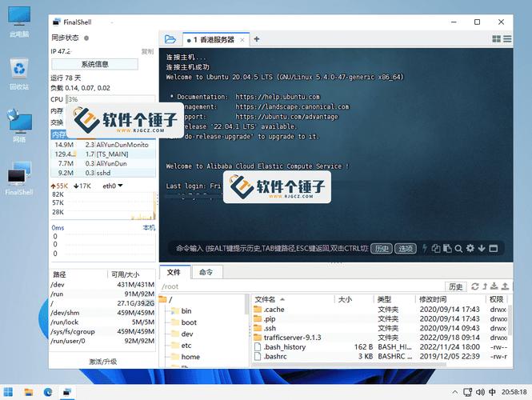Viewport: 532px width, 400px height.
Task: Click the copy icon in command bar
Action: click(x=436, y=248)
